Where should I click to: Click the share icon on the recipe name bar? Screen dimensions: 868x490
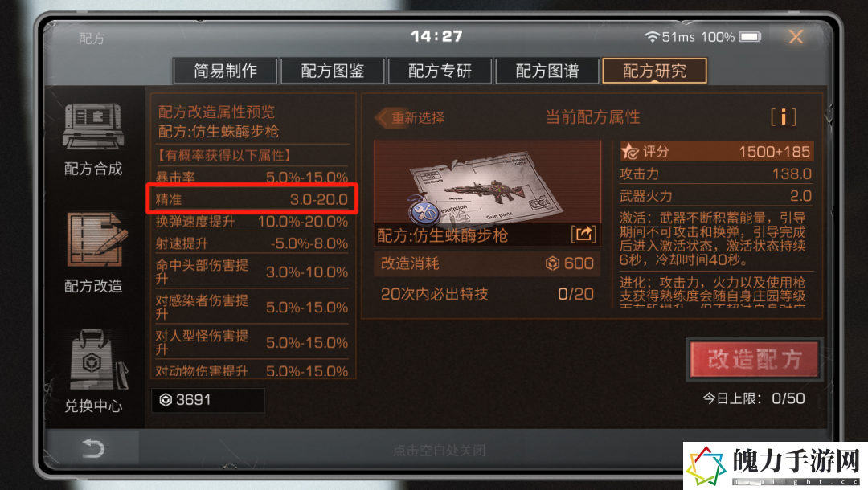pyautogui.click(x=583, y=235)
